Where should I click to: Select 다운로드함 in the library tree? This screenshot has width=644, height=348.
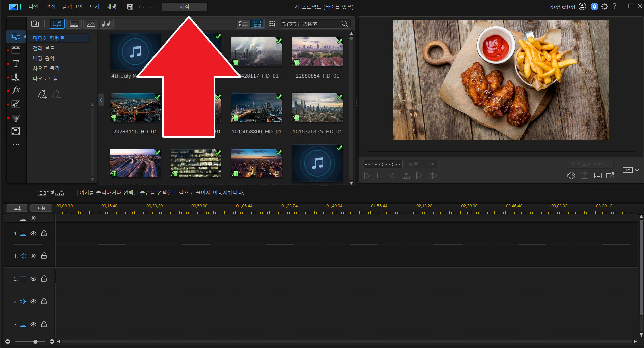click(x=45, y=79)
